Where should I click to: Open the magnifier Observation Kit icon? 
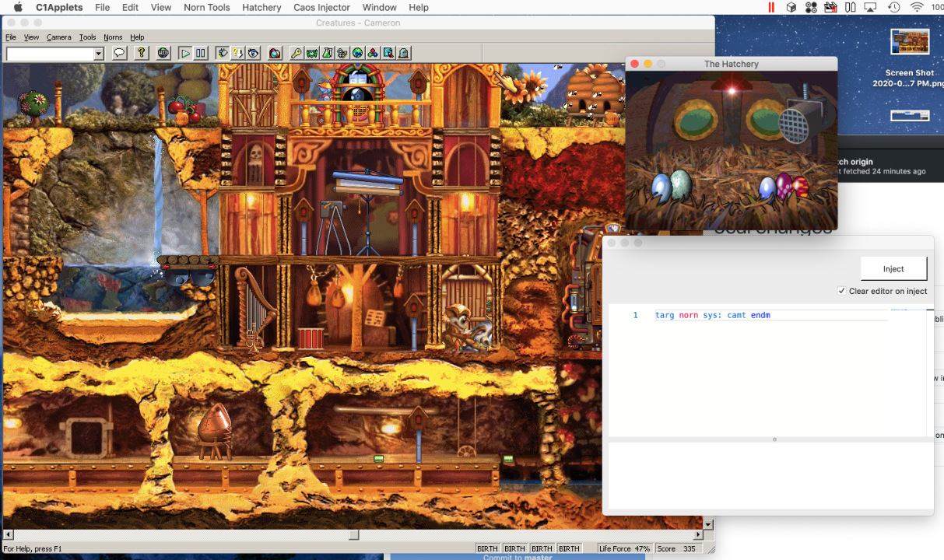[x=388, y=53]
